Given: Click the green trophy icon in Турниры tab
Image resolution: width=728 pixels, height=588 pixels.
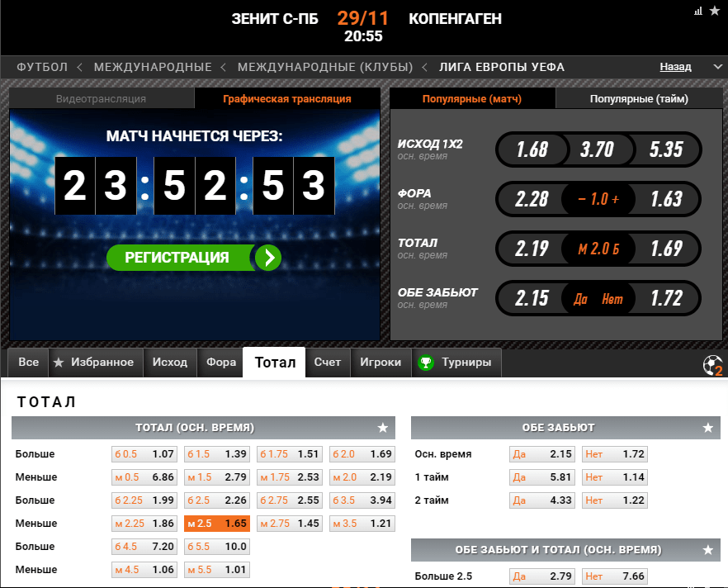Looking at the screenshot, I should pos(426,363).
